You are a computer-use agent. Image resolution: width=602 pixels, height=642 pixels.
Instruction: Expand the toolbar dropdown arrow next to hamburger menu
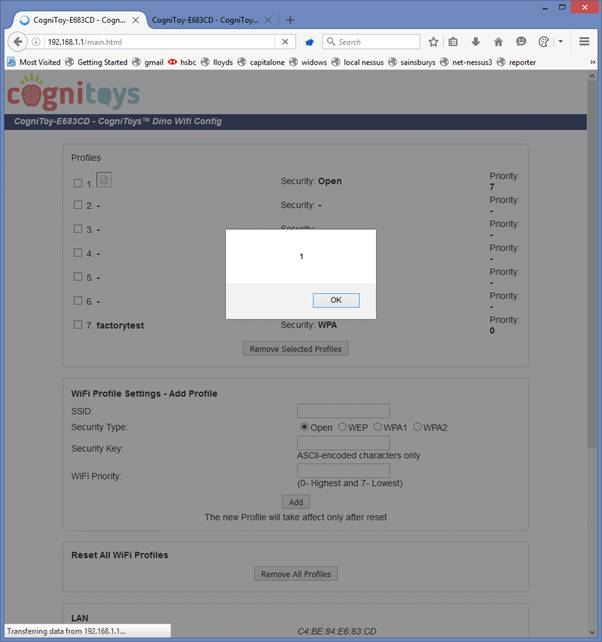[x=561, y=42]
